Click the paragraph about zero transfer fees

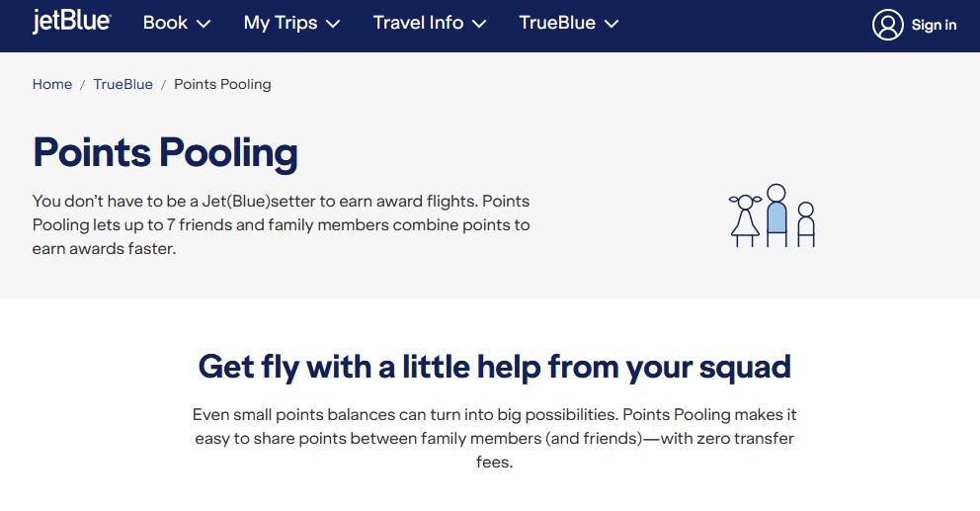[x=494, y=439]
